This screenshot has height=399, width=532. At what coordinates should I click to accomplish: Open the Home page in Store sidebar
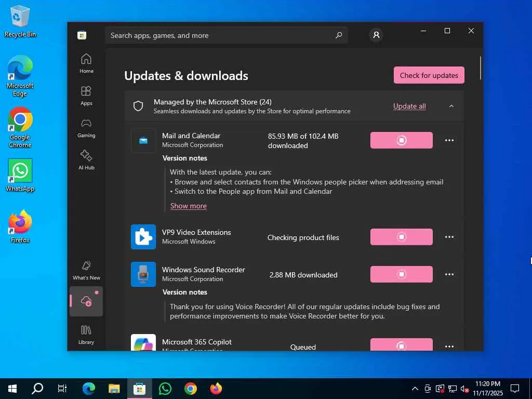point(86,63)
